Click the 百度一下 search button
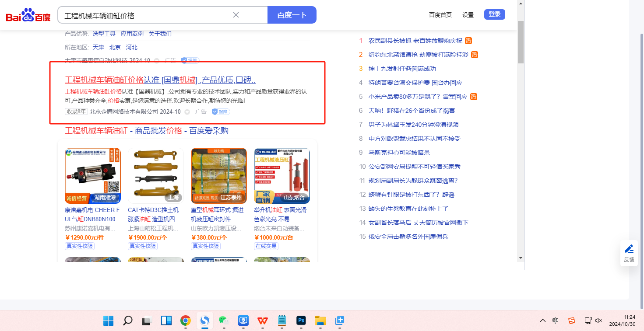The height and width of the screenshot is (331, 644). 292,15
